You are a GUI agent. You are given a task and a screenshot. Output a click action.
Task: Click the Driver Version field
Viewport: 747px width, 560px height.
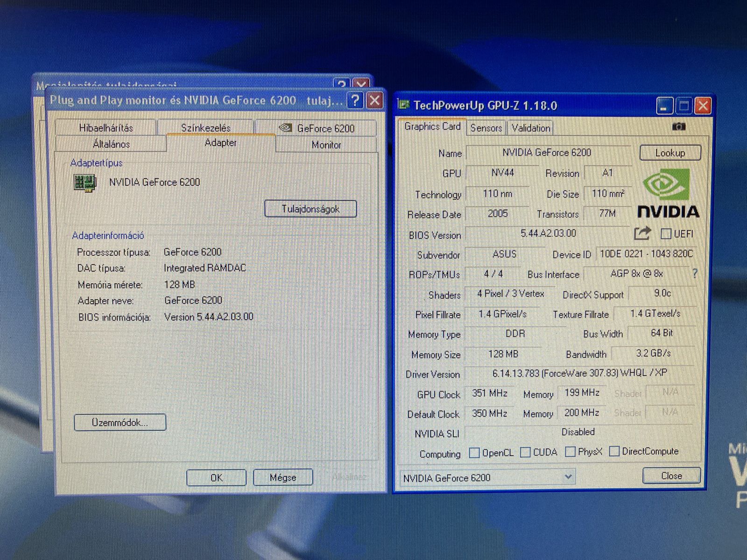pos(579,373)
